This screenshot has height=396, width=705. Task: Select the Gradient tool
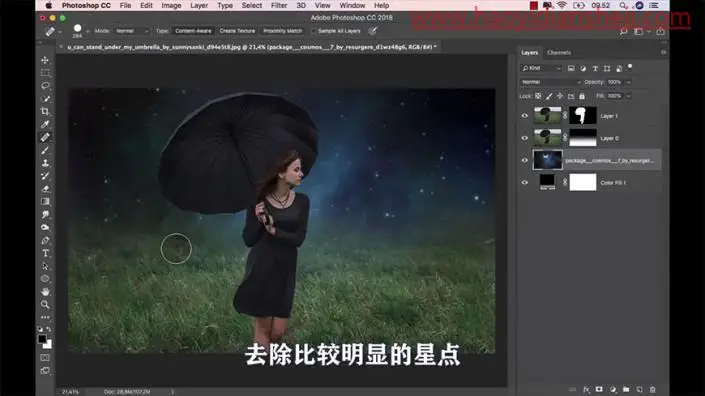(x=45, y=201)
